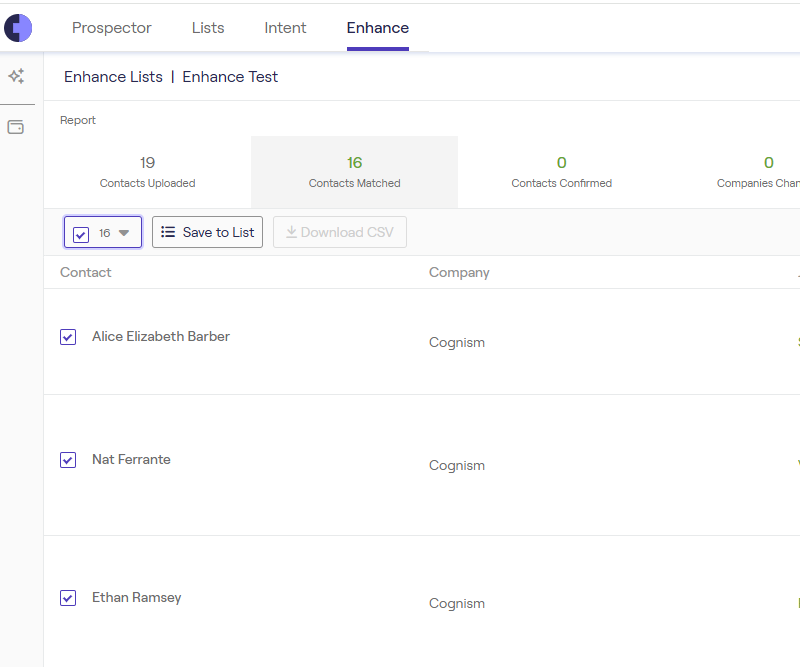Uncheck Nat Ferrante's checkbox

click(68, 460)
